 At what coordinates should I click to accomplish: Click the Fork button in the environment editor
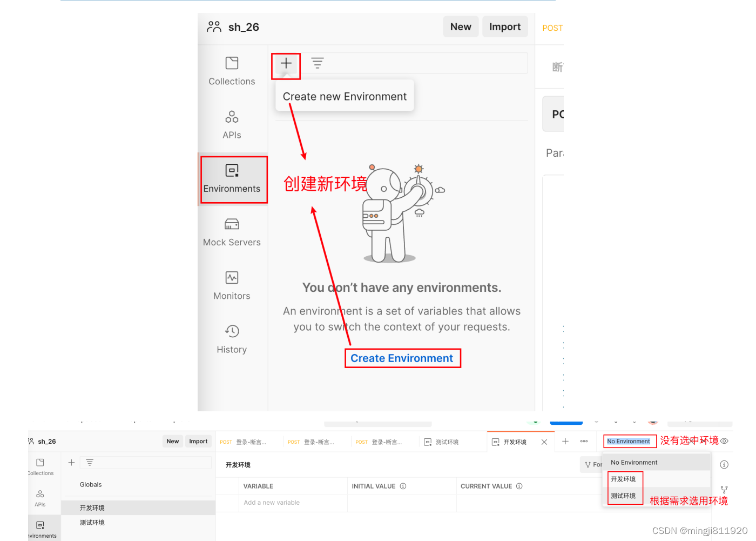coord(593,464)
